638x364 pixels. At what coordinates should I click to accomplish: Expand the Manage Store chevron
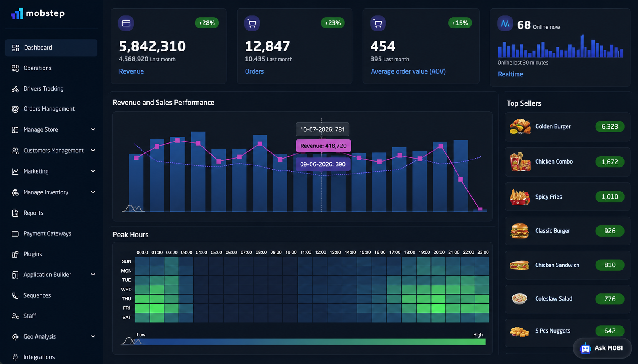[93, 129]
